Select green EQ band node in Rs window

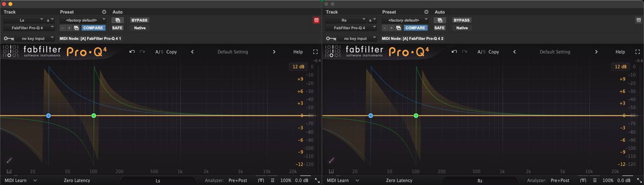pos(416,115)
